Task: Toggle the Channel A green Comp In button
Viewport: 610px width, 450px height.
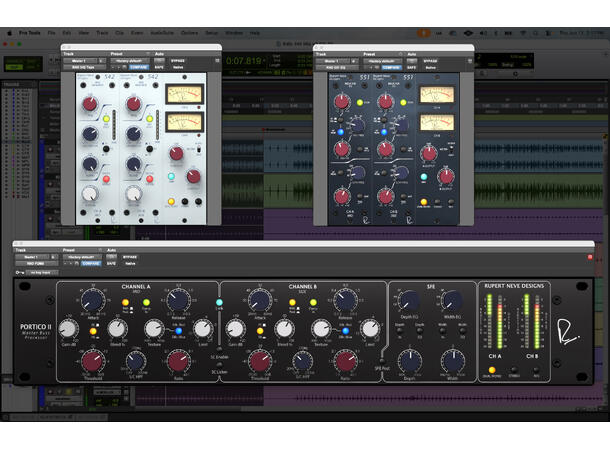Action: (x=146, y=302)
